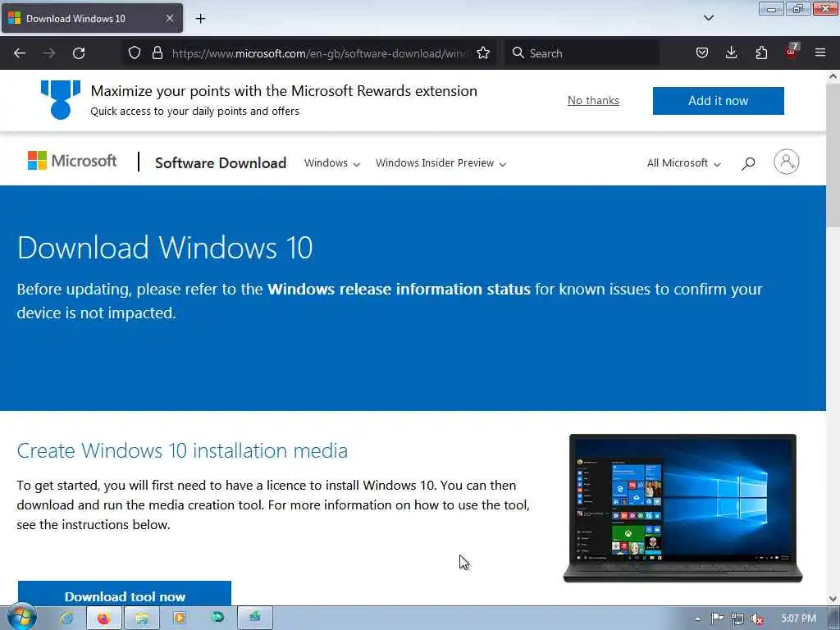This screenshot has width=840, height=630.
Task: Open File Explorer from taskbar
Action: coord(141,619)
